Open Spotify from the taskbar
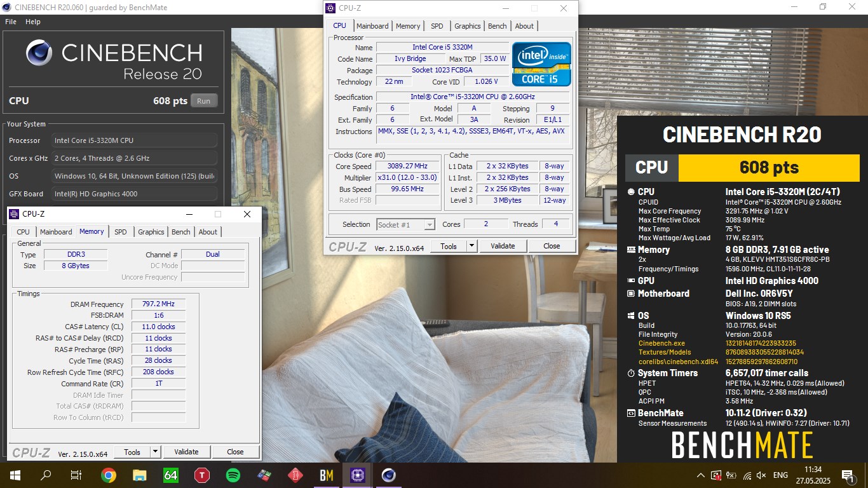 click(x=233, y=475)
